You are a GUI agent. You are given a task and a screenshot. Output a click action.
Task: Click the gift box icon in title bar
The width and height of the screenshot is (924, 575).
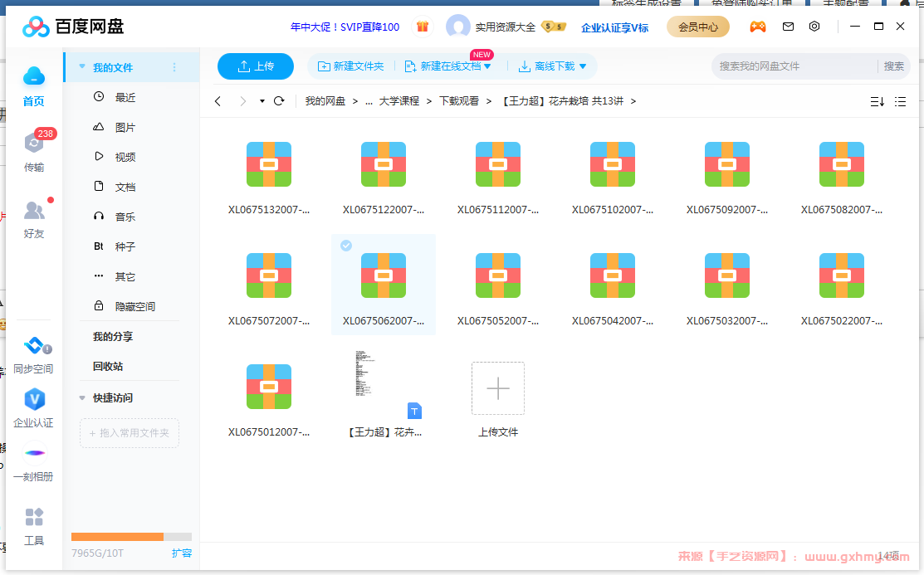point(423,27)
